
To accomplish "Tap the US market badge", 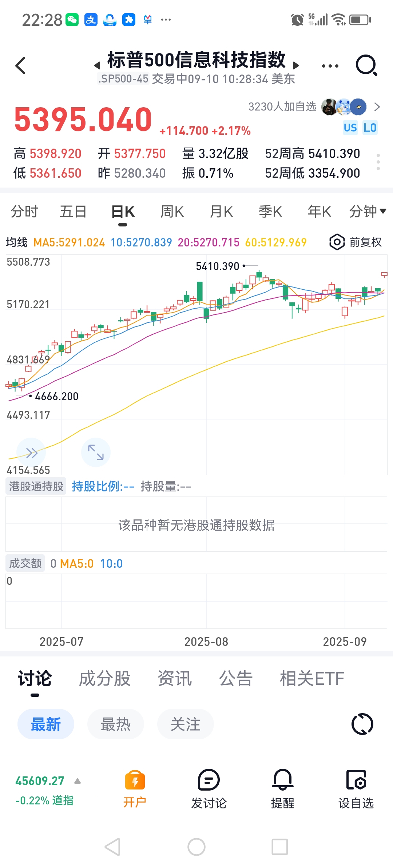I will click(350, 128).
